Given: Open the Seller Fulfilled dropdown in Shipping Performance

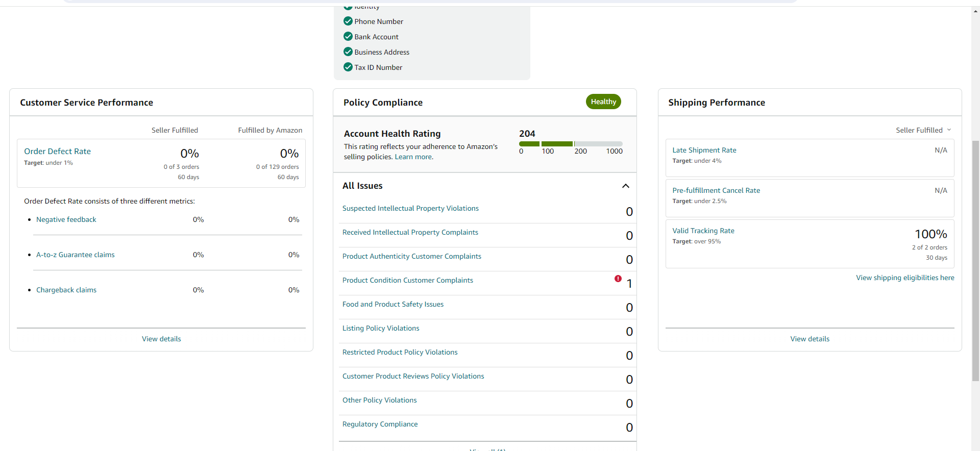Looking at the screenshot, I should click(x=923, y=130).
